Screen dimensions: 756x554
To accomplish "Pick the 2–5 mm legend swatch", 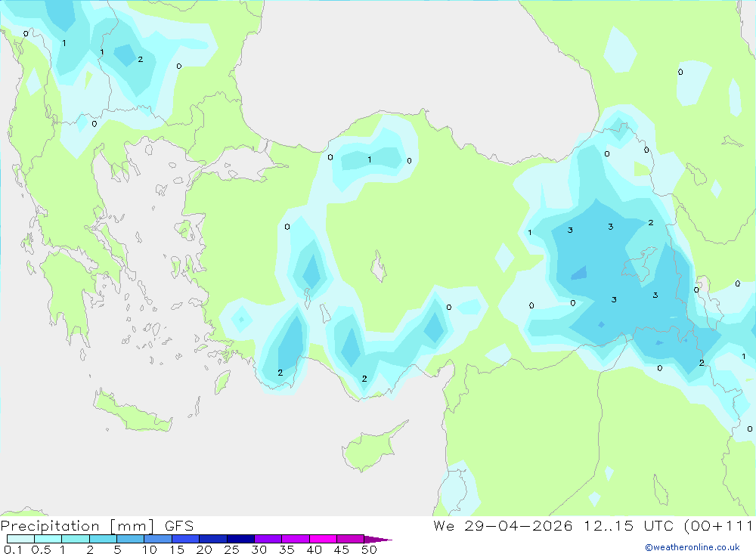I will pyautogui.click(x=103, y=539).
